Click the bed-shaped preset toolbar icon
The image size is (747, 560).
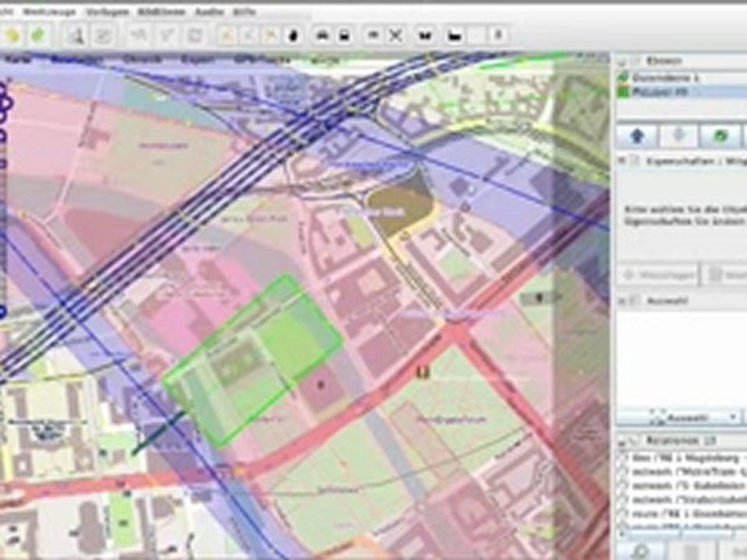click(454, 35)
